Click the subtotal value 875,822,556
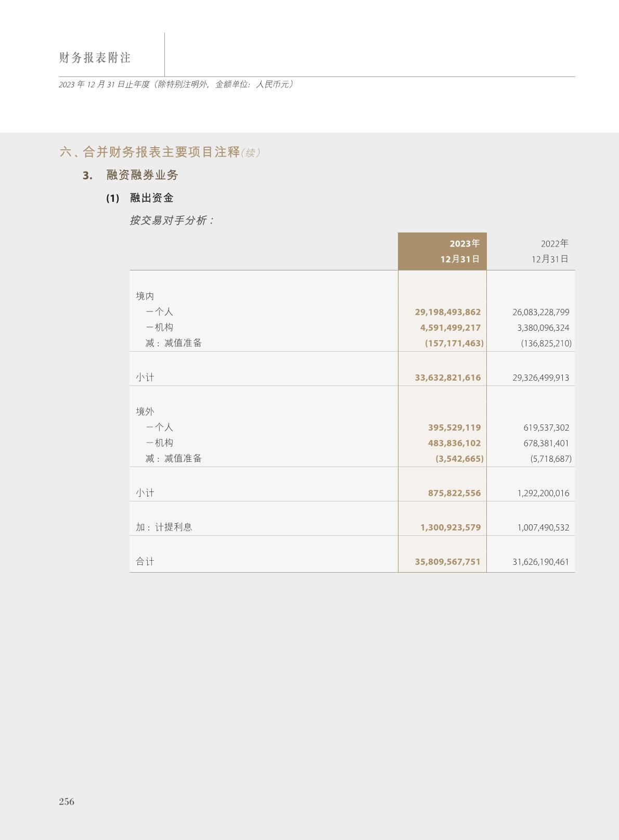This screenshot has height=840, width=619. [x=454, y=493]
